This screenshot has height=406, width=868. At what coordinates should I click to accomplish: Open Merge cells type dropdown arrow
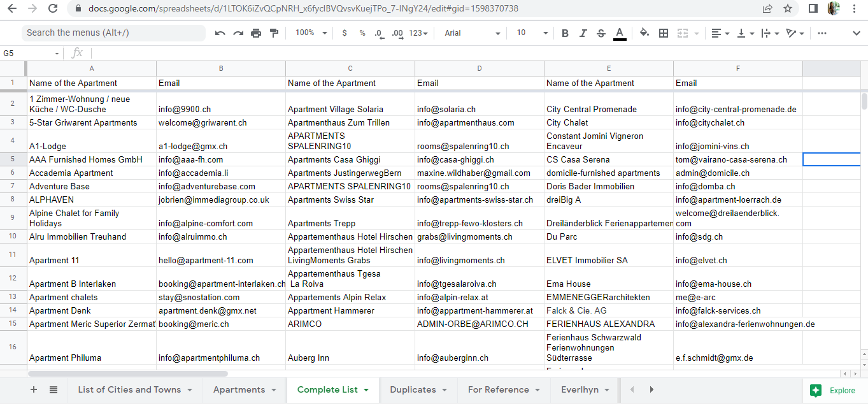coord(696,33)
